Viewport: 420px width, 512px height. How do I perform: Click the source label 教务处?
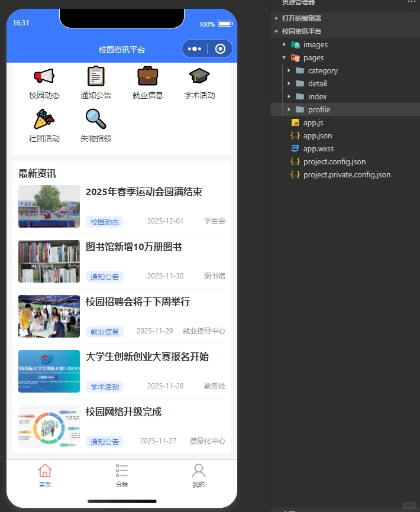coord(215,386)
